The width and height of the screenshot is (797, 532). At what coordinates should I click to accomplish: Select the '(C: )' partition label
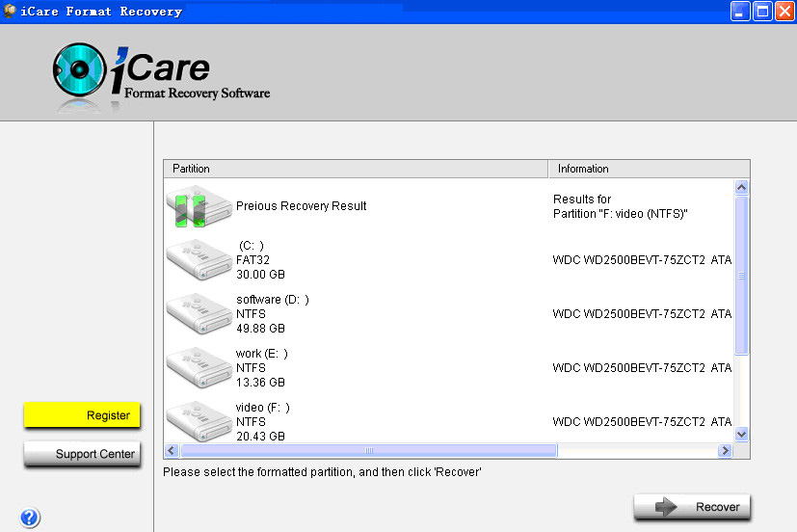point(252,246)
